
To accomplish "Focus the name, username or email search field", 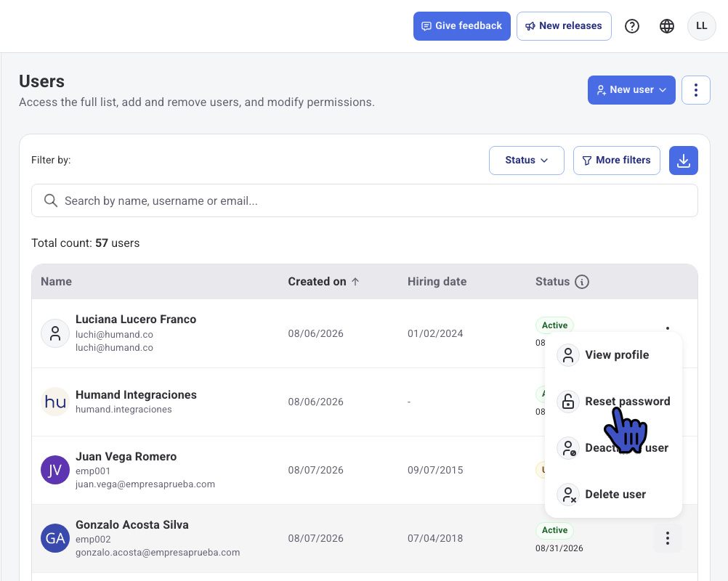I will [x=365, y=200].
